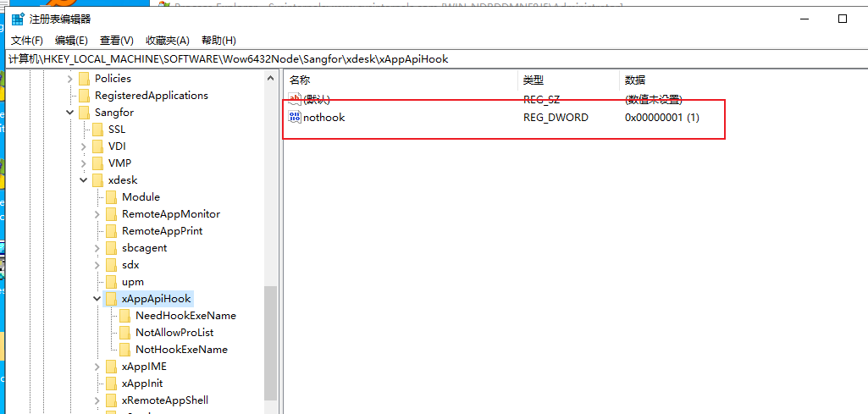Click the nothook DWORD value icon
This screenshot has height=414, width=868.
click(x=295, y=117)
